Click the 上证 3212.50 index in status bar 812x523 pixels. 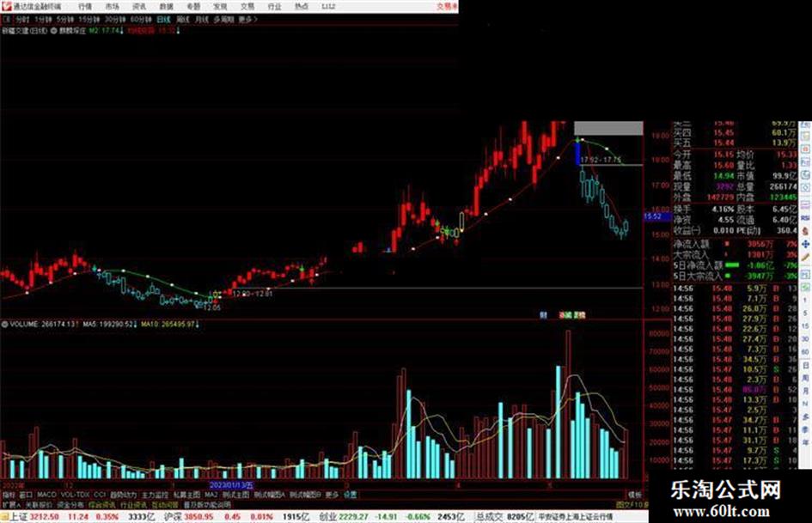point(34,517)
